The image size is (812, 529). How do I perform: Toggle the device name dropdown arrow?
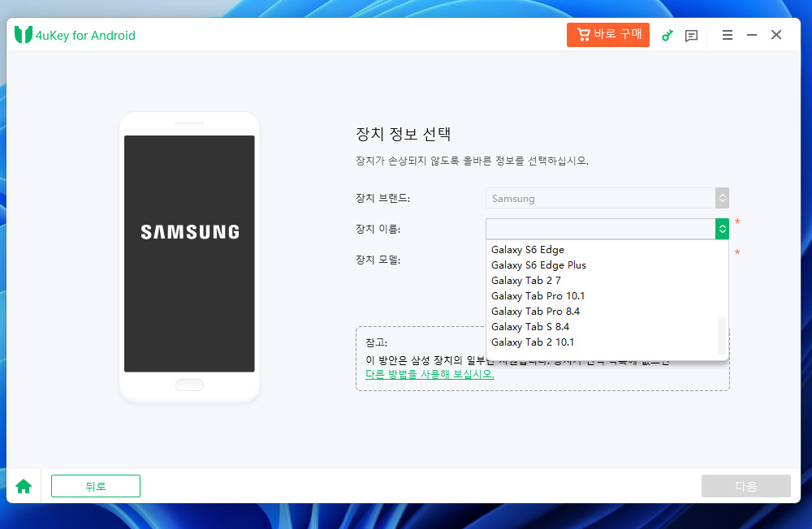point(723,229)
